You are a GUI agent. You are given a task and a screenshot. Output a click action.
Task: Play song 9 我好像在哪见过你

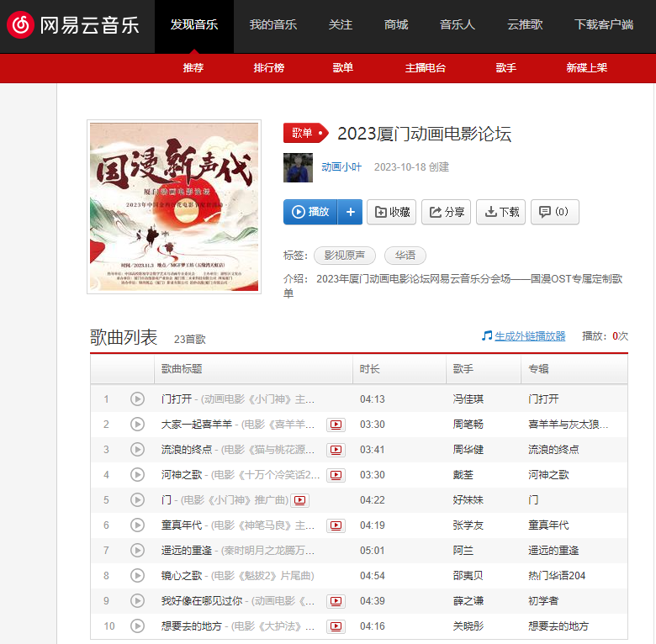tap(137, 601)
